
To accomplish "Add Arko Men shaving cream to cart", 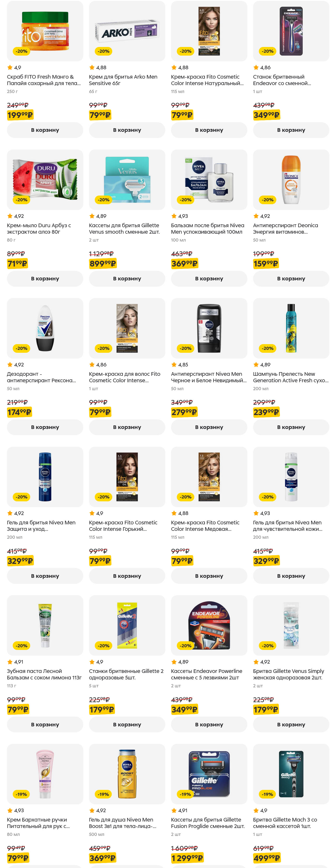I will [x=127, y=130].
